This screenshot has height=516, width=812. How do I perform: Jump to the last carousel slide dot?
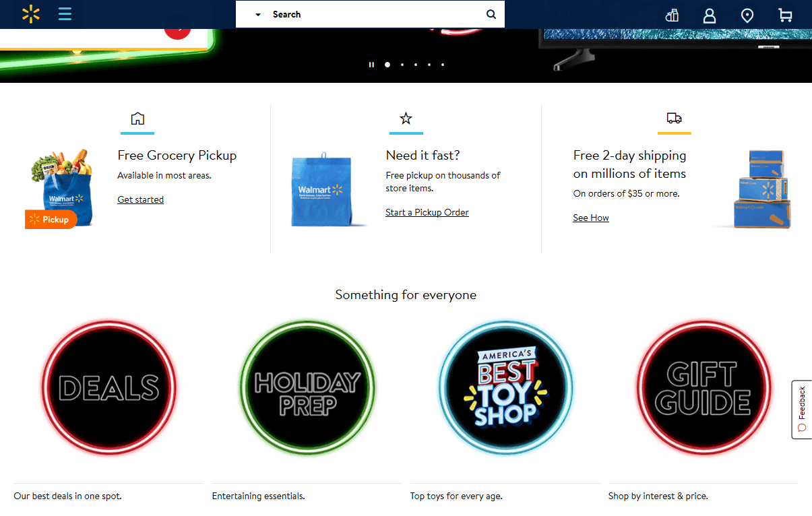pyautogui.click(x=443, y=65)
